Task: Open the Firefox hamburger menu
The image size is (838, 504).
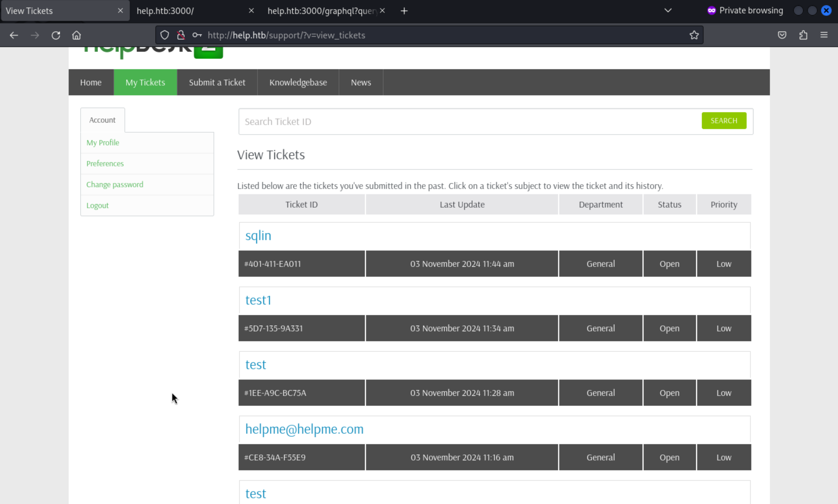Action: [824, 35]
